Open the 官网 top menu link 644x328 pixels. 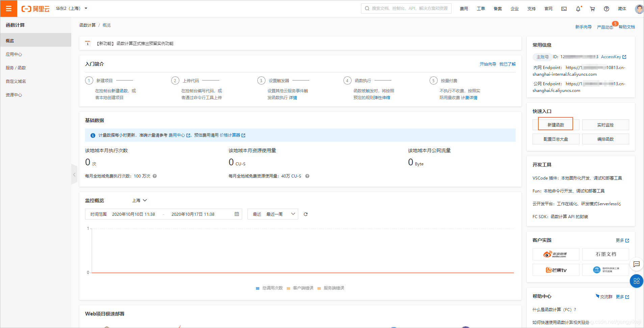(x=548, y=9)
